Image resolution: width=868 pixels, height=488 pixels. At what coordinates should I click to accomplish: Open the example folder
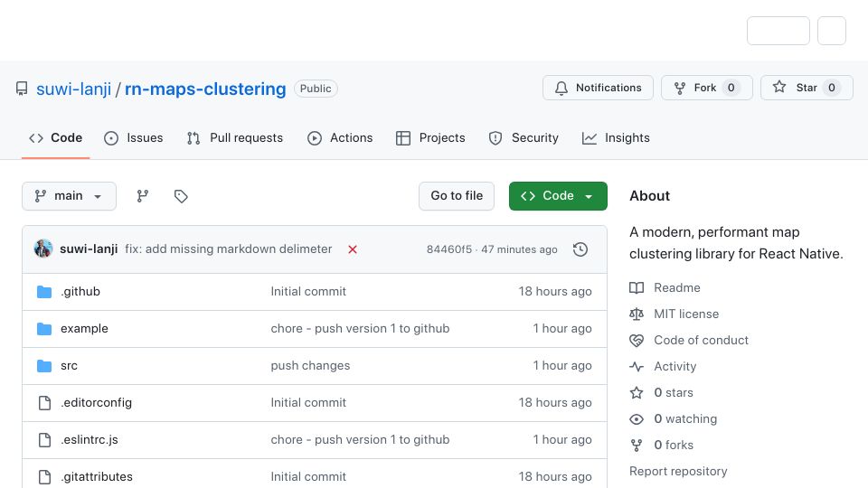[84, 329]
